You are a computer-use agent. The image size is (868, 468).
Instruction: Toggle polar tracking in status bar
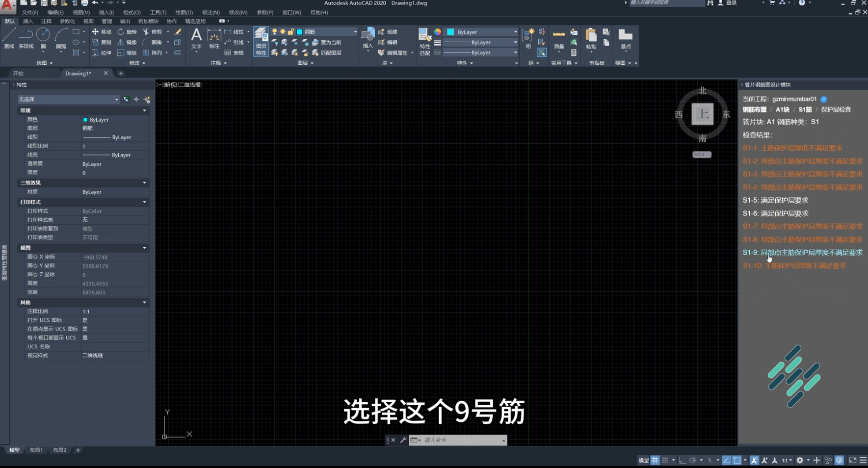(693, 460)
